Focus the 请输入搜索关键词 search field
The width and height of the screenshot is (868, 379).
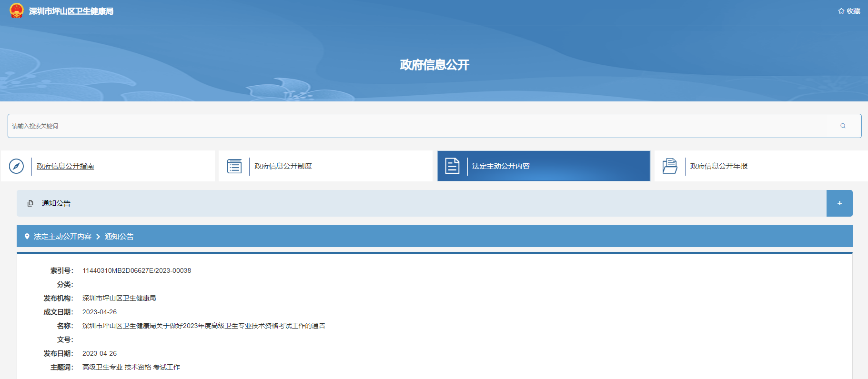[x=434, y=126]
